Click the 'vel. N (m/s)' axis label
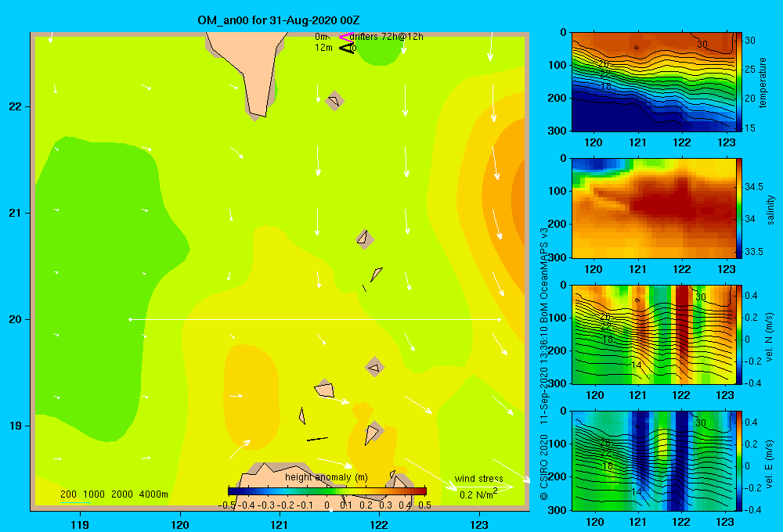This screenshot has height=532, width=783. (x=769, y=337)
